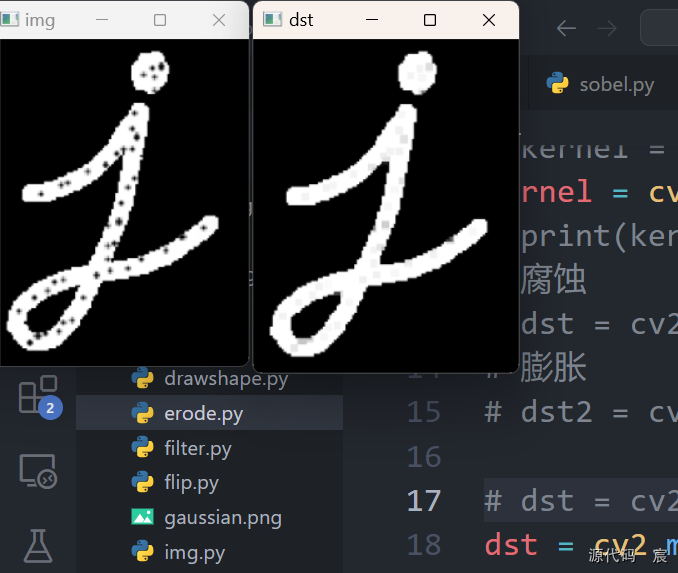Viewport: 678px width, 573px height.
Task: Click the Python icon beside erode.py
Action: 143,413
